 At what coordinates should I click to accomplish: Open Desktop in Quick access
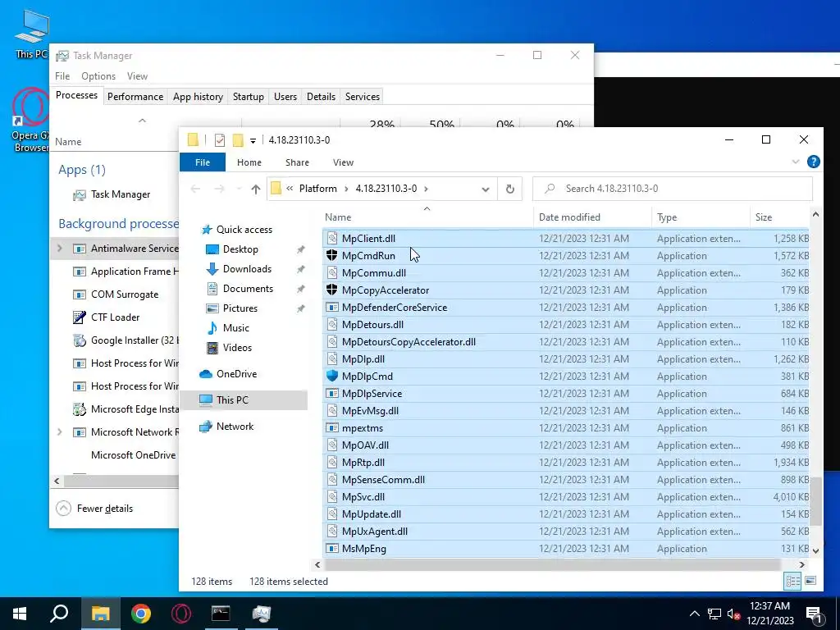pos(240,249)
